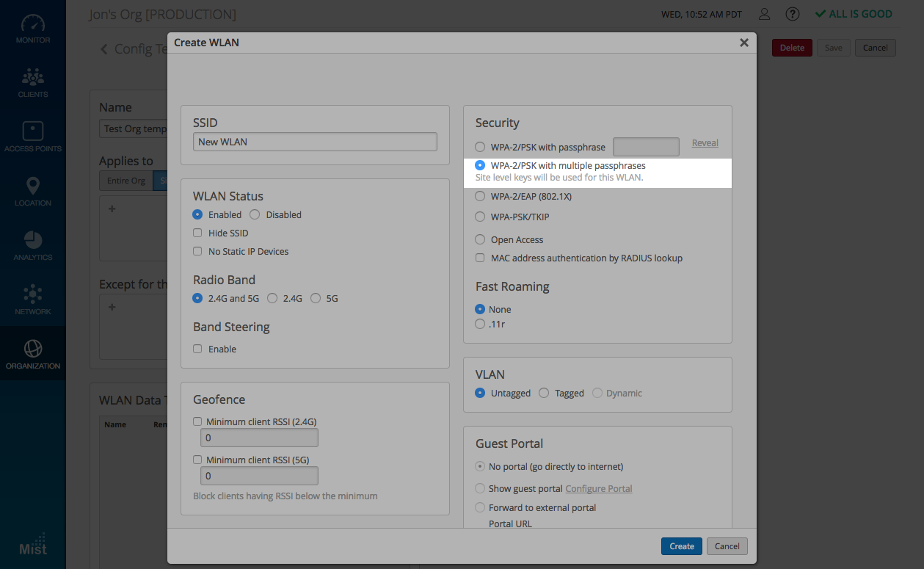Viewport: 924px width, 569px height.
Task: Select the 5G radio band
Action: pyautogui.click(x=316, y=298)
